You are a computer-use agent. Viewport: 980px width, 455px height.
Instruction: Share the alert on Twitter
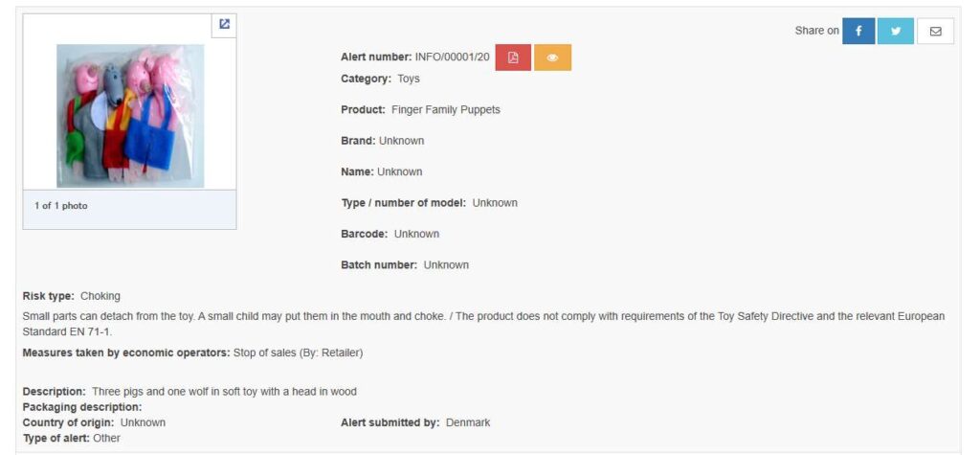(x=896, y=31)
